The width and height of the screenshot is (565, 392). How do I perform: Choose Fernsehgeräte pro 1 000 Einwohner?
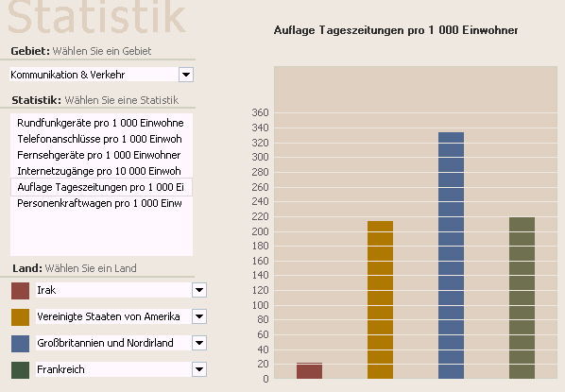[x=101, y=155]
